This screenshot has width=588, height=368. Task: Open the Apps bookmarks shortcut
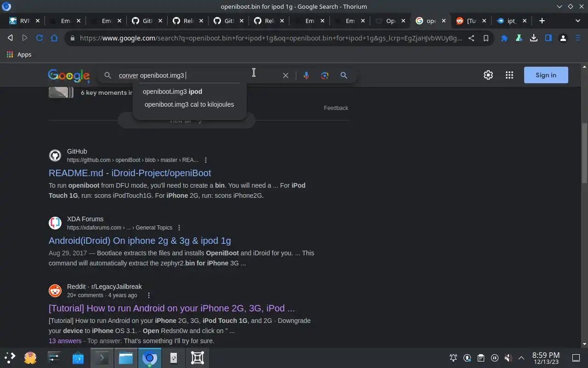(x=19, y=54)
